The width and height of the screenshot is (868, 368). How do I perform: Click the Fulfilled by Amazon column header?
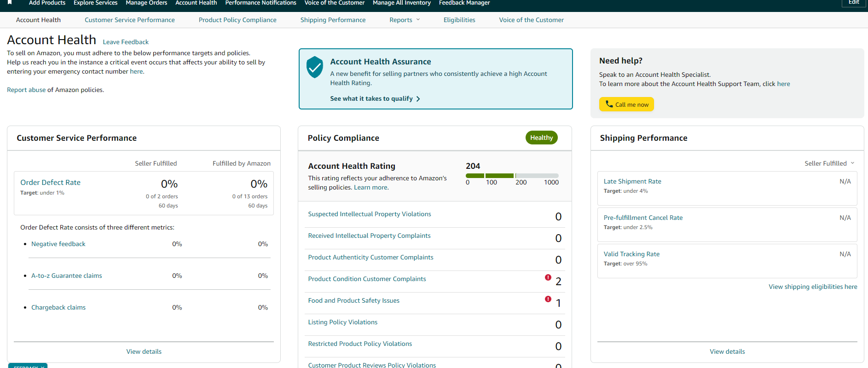point(242,163)
